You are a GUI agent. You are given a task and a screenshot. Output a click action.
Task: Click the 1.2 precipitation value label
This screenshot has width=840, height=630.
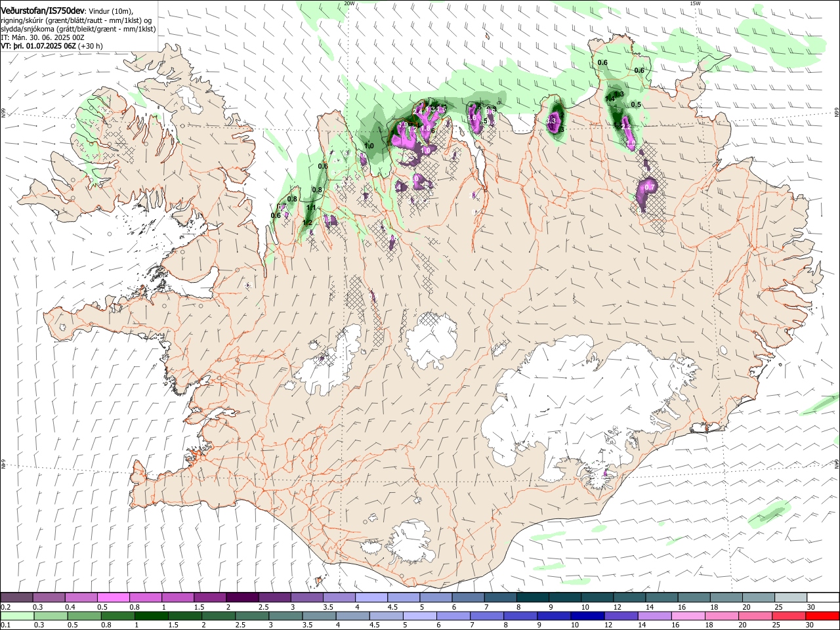tap(307, 222)
